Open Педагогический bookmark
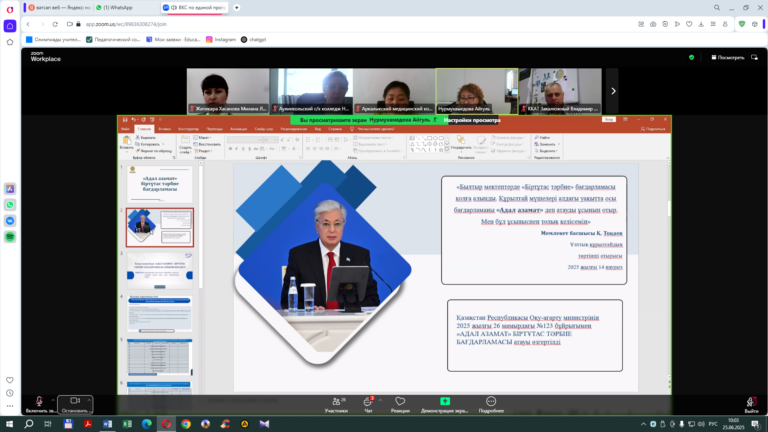 113,40
